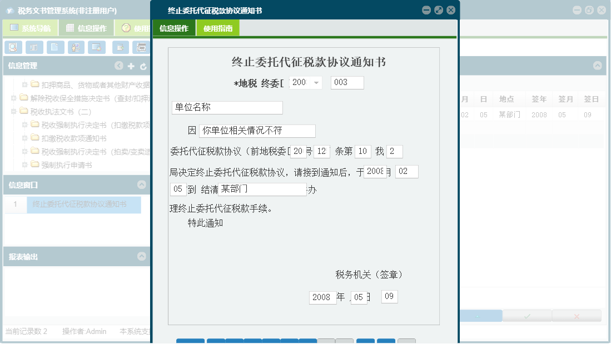
Task: Click the restore icon in the dialog title bar
Action: [439, 9]
